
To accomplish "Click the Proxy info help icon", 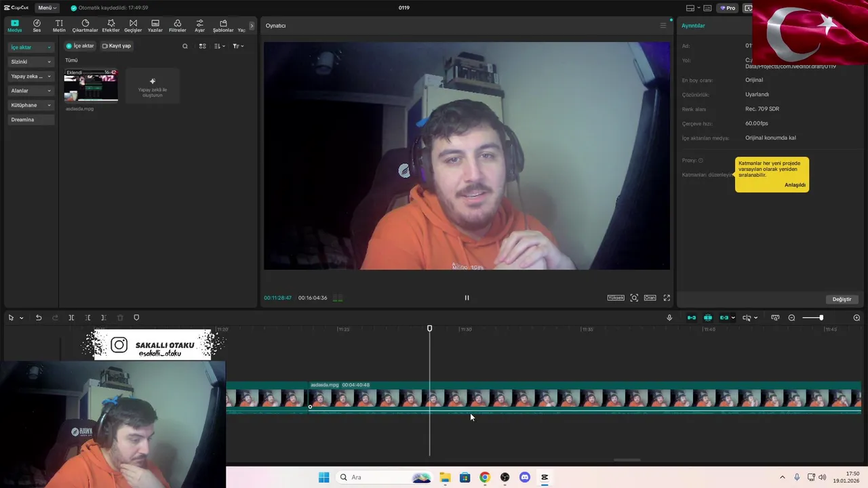I will (x=701, y=161).
